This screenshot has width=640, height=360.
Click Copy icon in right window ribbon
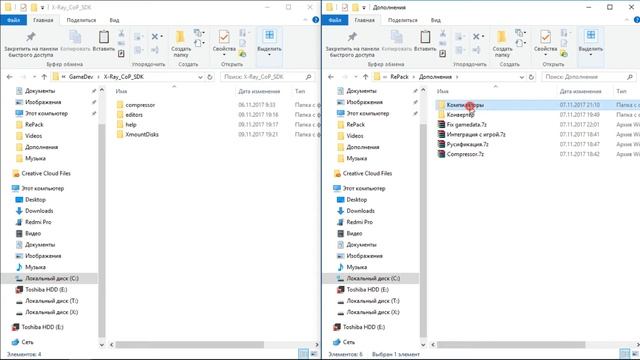(x=396, y=41)
